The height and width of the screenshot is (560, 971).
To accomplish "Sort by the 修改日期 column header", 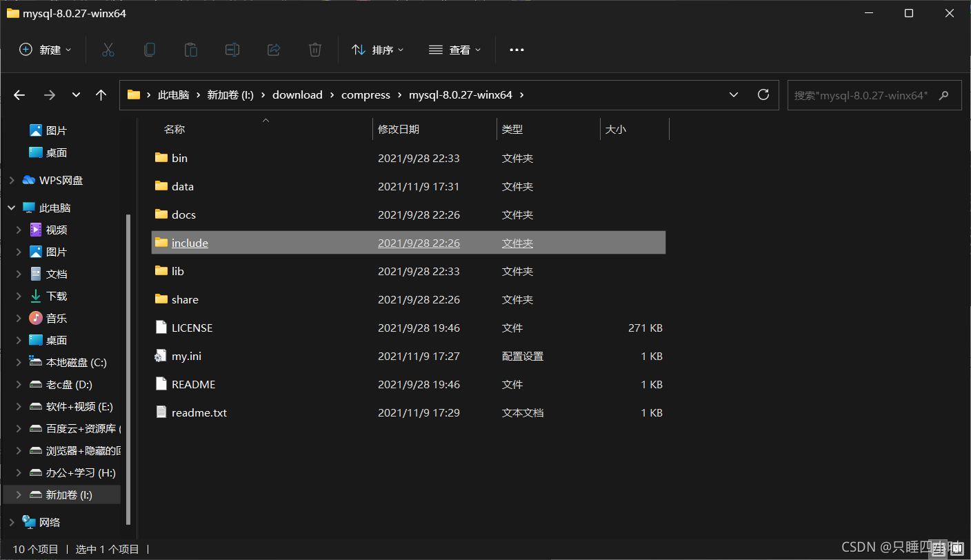I will pyautogui.click(x=399, y=129).
